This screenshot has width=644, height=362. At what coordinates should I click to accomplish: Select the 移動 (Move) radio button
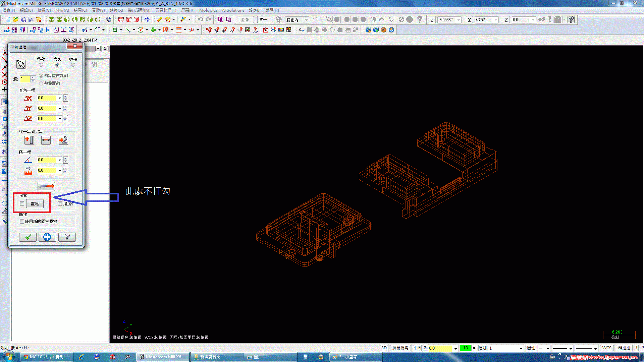pos(41,65)
